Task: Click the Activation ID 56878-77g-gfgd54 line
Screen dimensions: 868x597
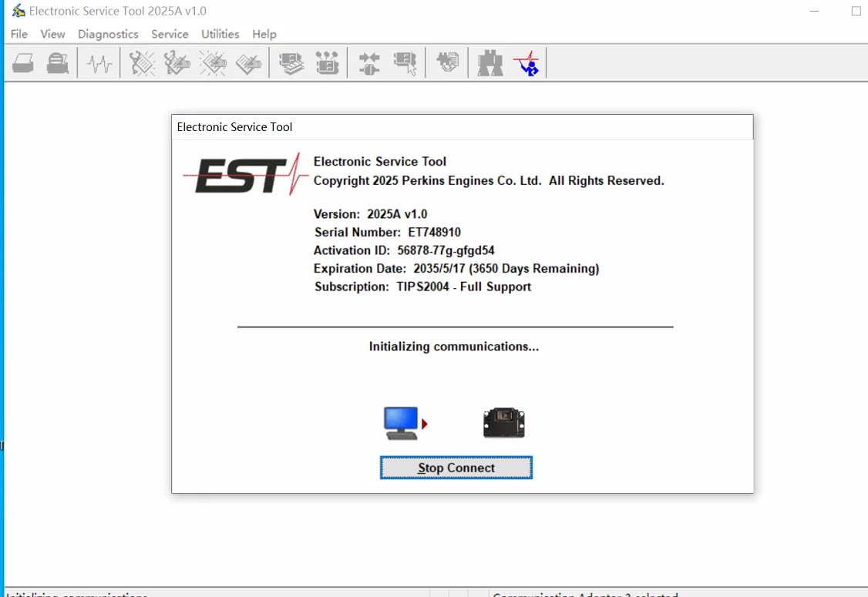Action: (x=404, y=250)
